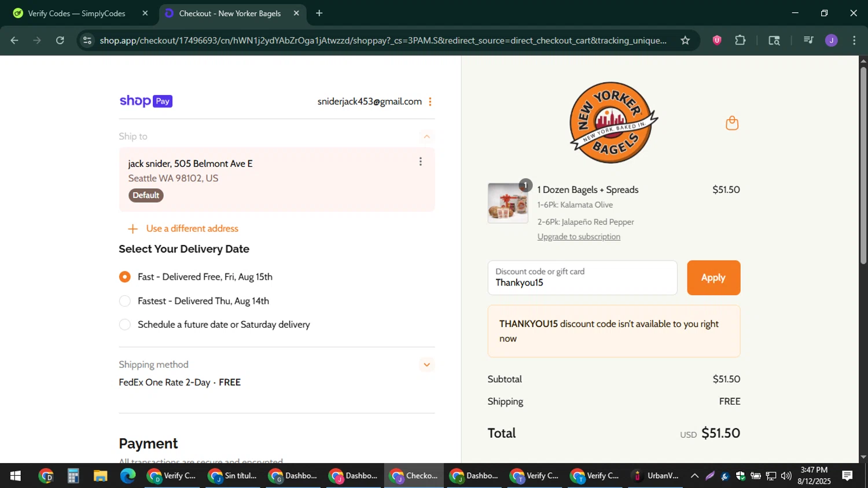Open the uBlock shield extension icon
Image resolution: width=868 pixels, height=488 pixels.
[x=717, y=41]
